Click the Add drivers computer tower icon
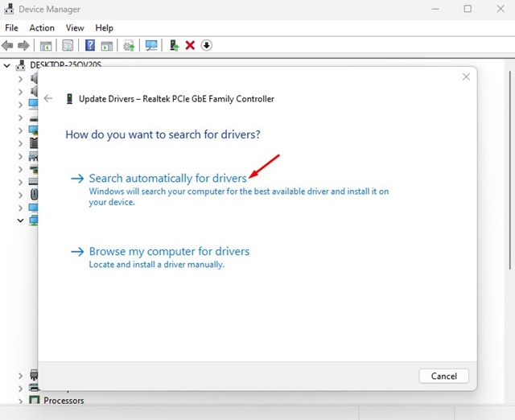The image size is (515, 420). pos(174,45)
